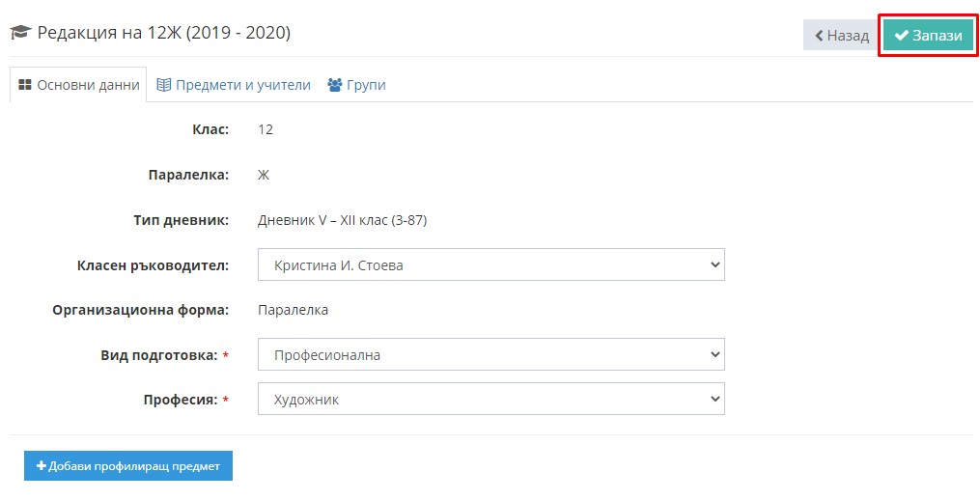Click the grid icon on Основни данни tab
Image resolution: width=980 pixels, height=500 pixels.
[x=25, y=85]
